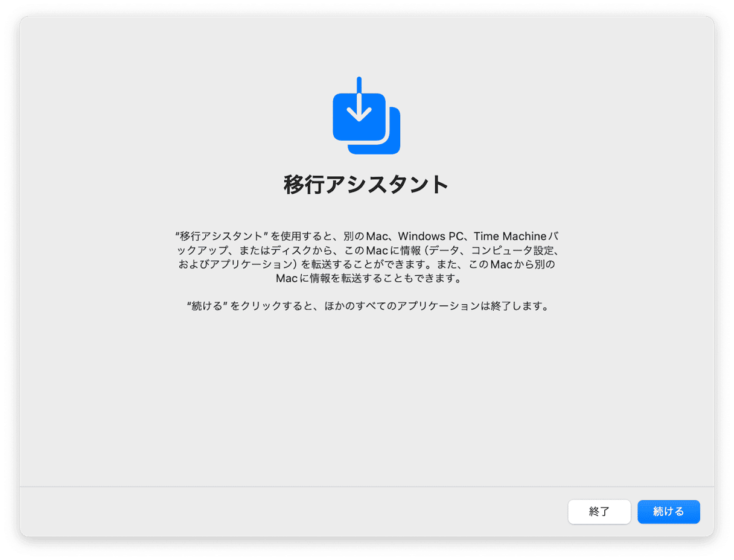Viewport: 734px width, 560px height.
Task: Click the paragraph beginning "移行アシスタント"を使用すると
Action: (367, 257)
